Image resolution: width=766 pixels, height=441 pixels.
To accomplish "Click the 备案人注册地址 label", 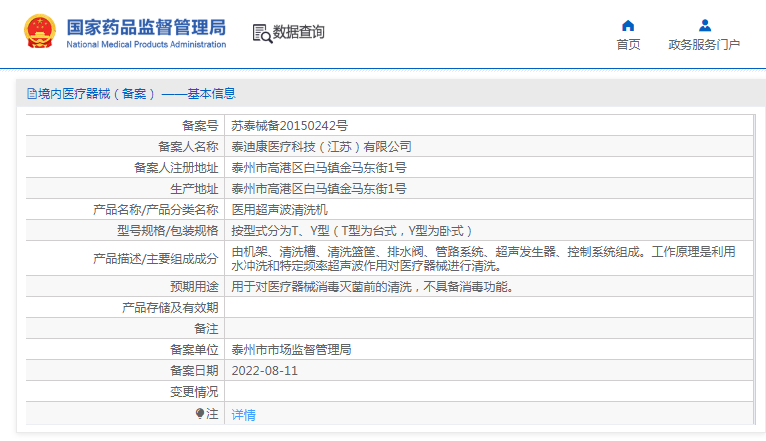I will click(x=176, y=168).
